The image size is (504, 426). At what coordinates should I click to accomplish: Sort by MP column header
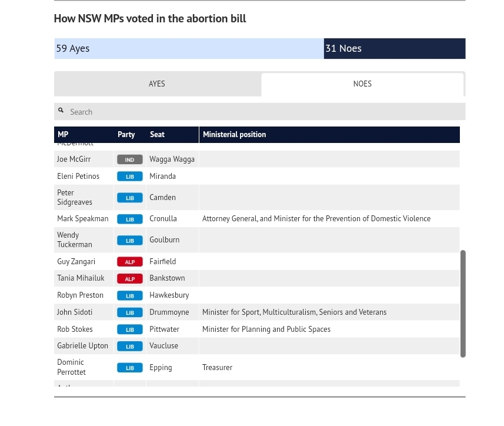click(x=63, y=135)
